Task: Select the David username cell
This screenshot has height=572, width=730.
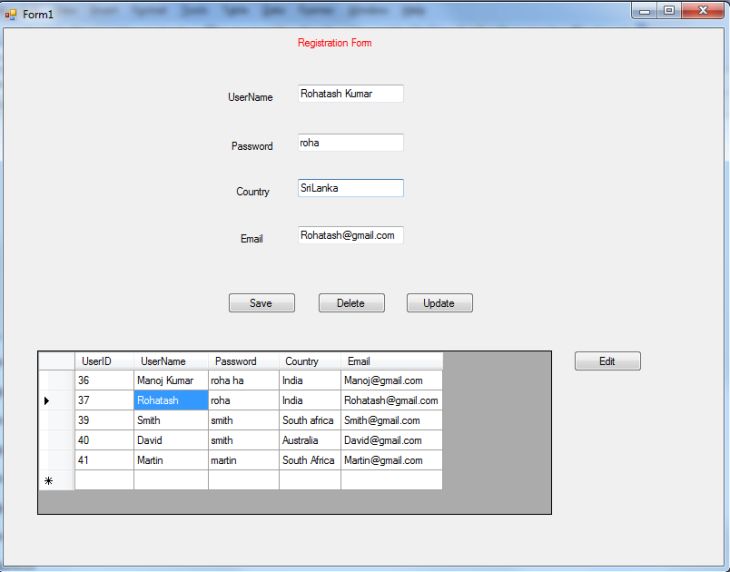Action: (171, 440)
